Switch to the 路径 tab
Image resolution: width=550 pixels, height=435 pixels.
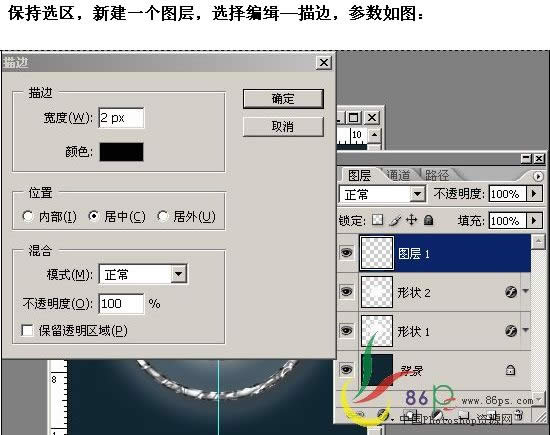437,175
